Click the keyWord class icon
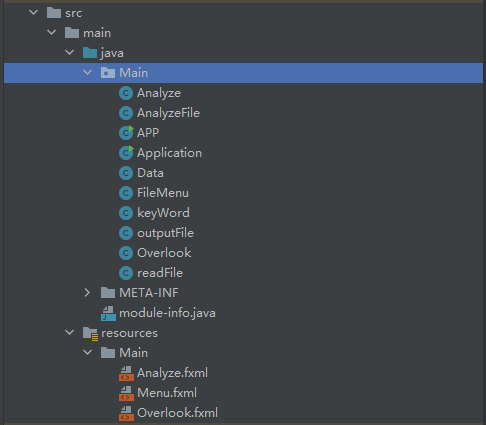The height and width of the screenshot is (425, 486). pyautogui.click(x=126, y=213)
